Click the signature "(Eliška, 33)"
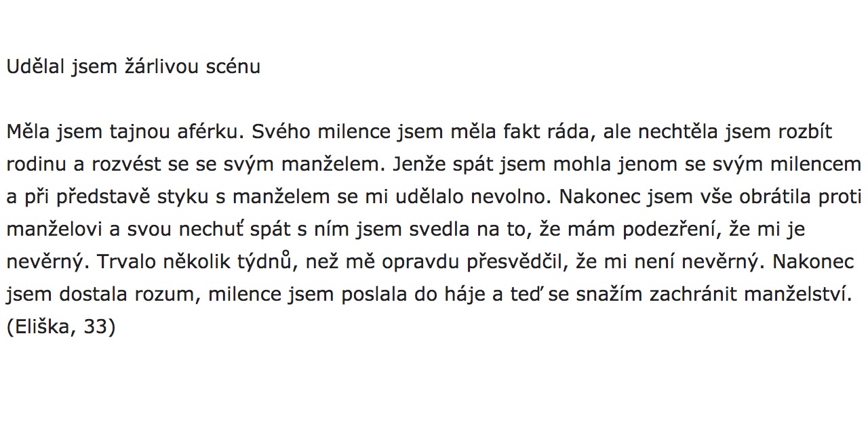Screen dimensions: 868x443 click(x=61, y=327)
